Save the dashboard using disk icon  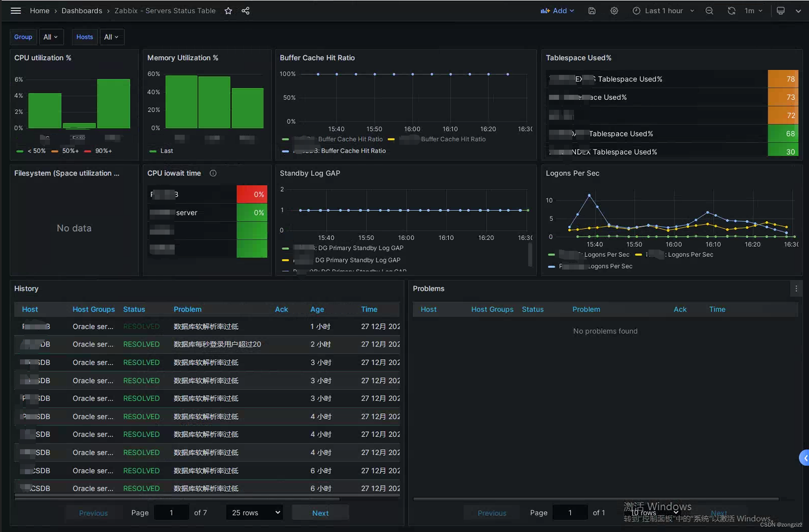tap(592, 11)
